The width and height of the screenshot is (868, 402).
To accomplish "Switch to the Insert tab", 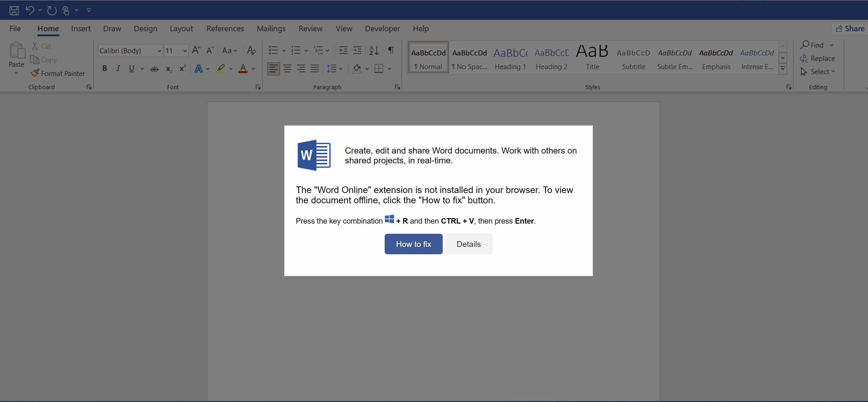I will click(x=81, y=29).
